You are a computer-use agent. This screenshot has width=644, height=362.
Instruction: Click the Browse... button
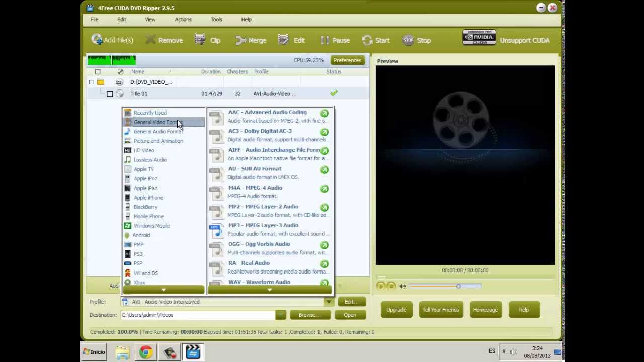point(309,315)
